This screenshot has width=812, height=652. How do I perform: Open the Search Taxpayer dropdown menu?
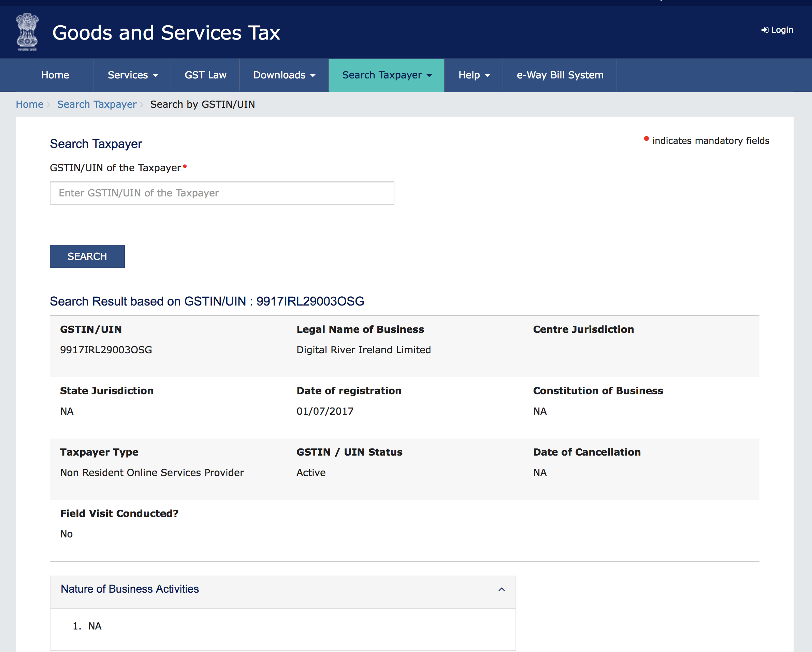tap(387, 75)
